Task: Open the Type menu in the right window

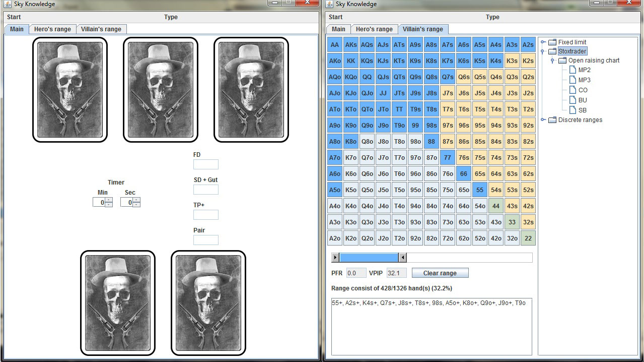Action: 492,17
